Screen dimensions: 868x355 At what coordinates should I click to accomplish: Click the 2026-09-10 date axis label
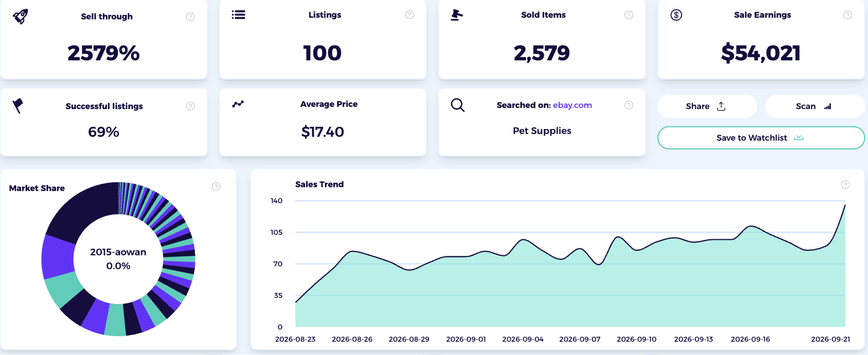[637, 339]
